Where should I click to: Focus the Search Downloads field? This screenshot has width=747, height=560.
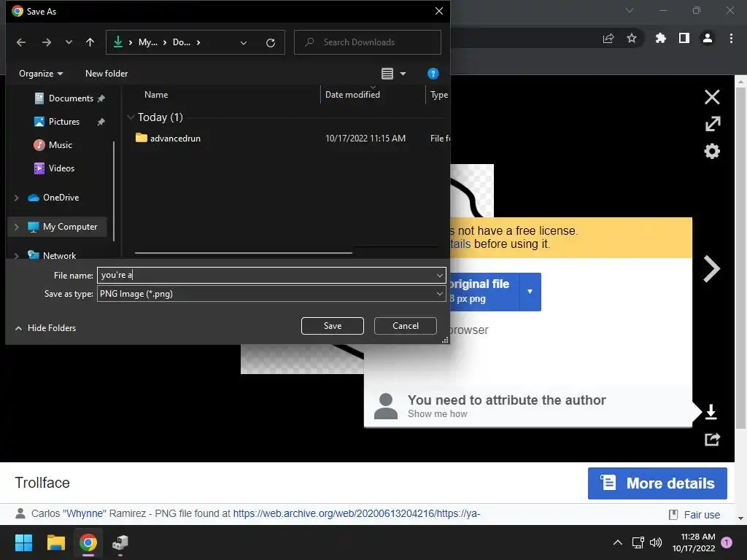click(368, 42)
